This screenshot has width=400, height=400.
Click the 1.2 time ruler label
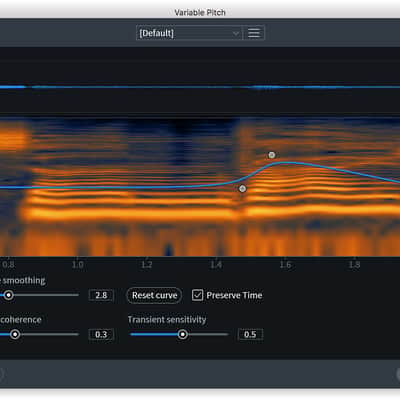click(147, 265)
